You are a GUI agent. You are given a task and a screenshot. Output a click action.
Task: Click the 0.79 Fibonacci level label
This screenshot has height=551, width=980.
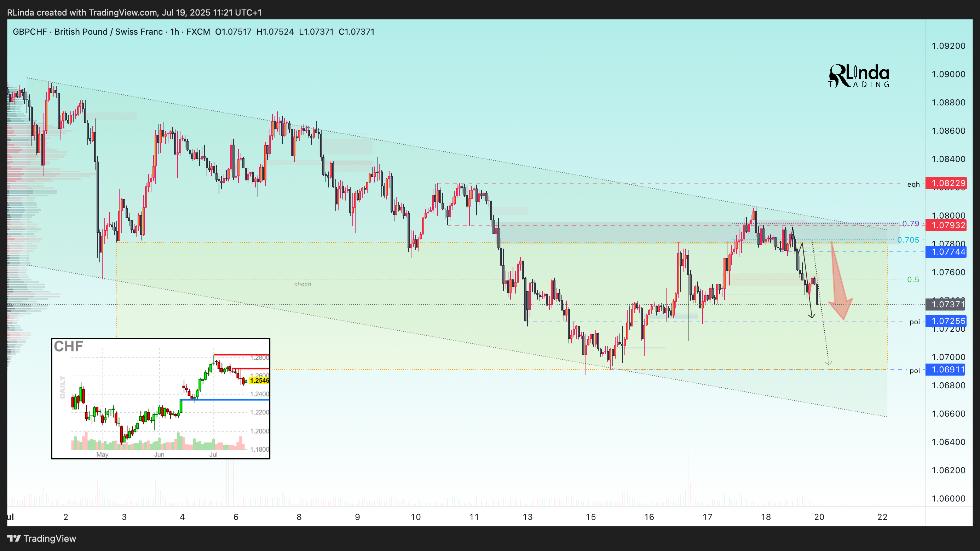911,224
